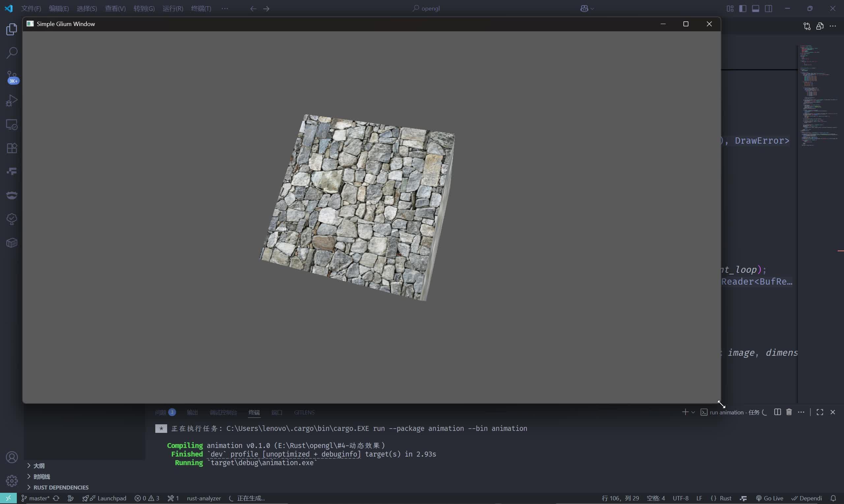Open the Search sidebar view
Screen dimensions: 844x504
click(x=12, y=53)
